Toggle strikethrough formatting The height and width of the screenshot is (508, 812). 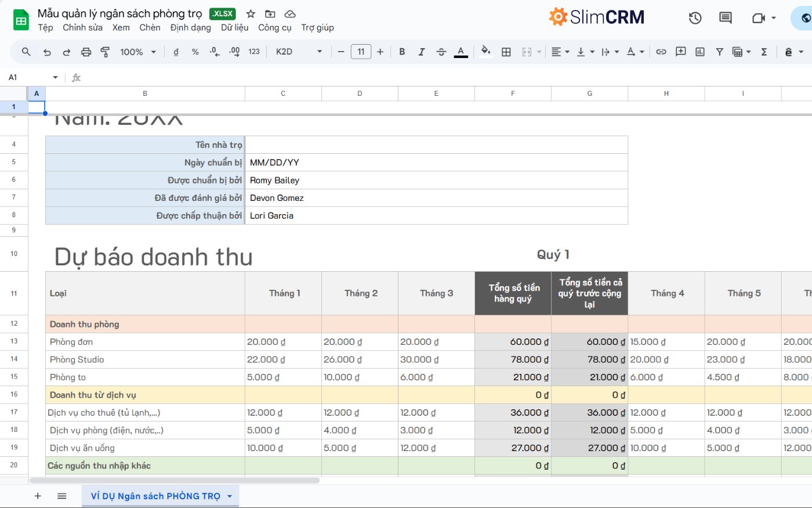point(441,52)
